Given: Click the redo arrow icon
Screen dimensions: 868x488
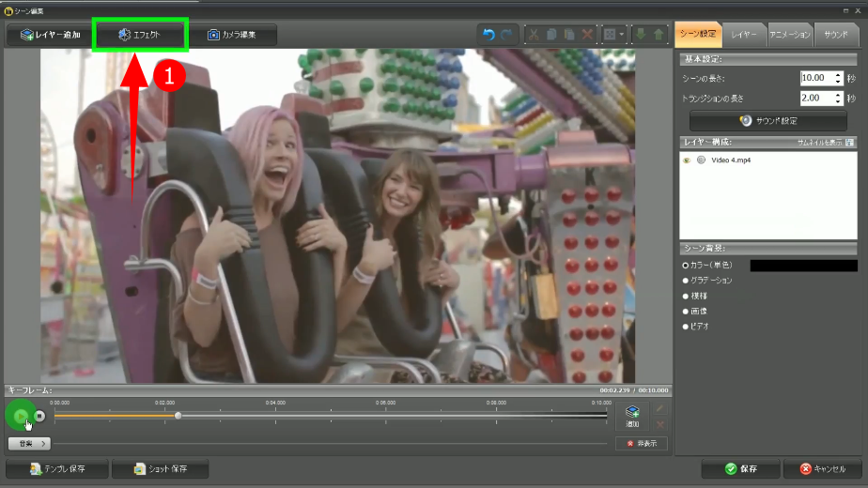Looking at the screenshot, I should pos(507,35).
